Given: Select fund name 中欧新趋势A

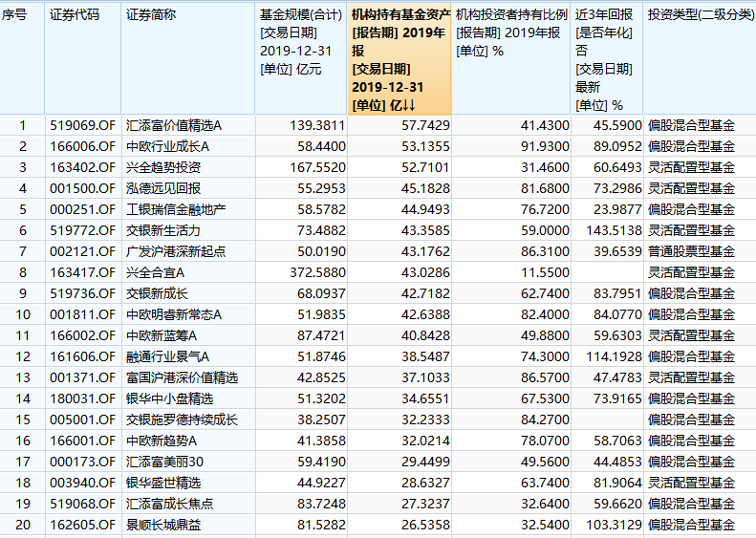Looking at the screenshot, I should (x=161, y=441).
